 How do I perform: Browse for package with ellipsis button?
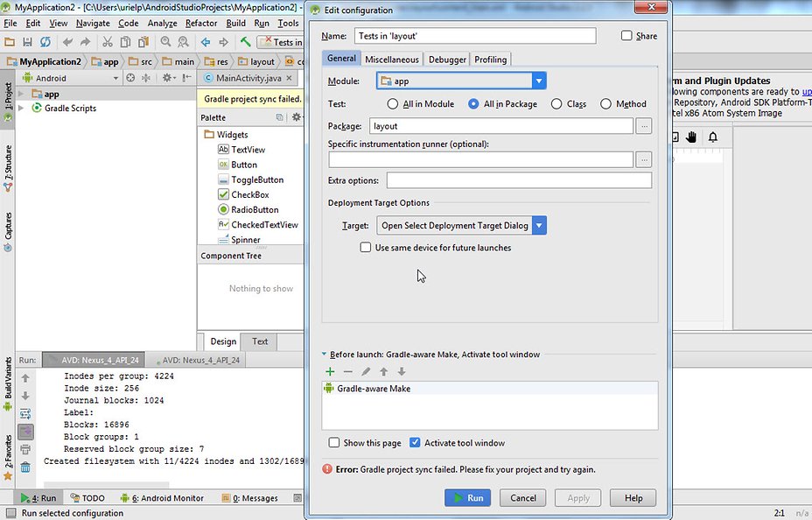click(644, 126)
